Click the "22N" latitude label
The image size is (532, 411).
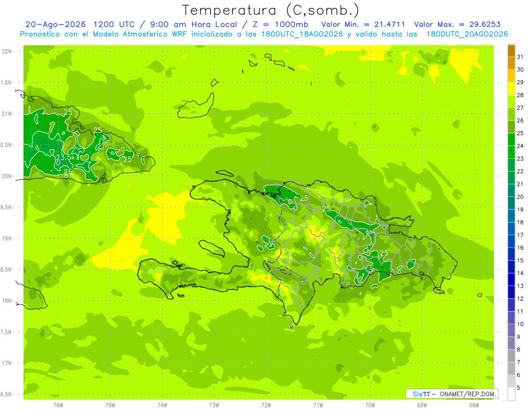click(7, 51)
